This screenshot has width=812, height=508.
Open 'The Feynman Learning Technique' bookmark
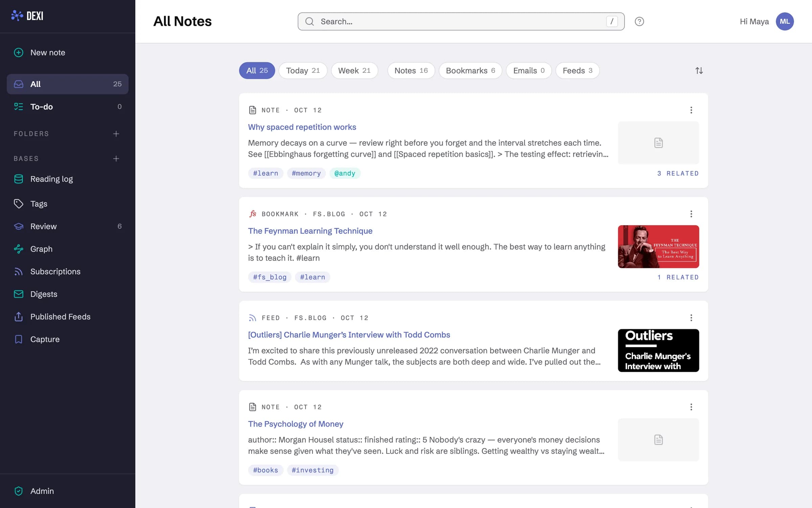[x=310, y=231]
